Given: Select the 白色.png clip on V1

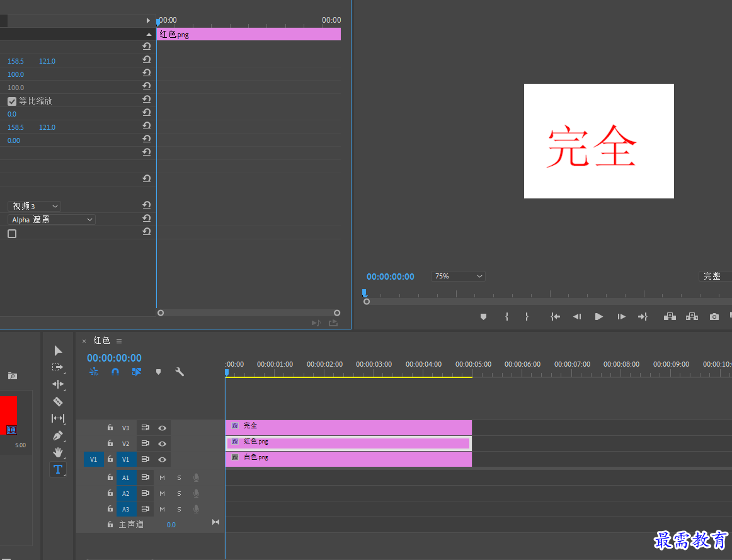Looking at the screenshot, I should (x=349, y=459).
